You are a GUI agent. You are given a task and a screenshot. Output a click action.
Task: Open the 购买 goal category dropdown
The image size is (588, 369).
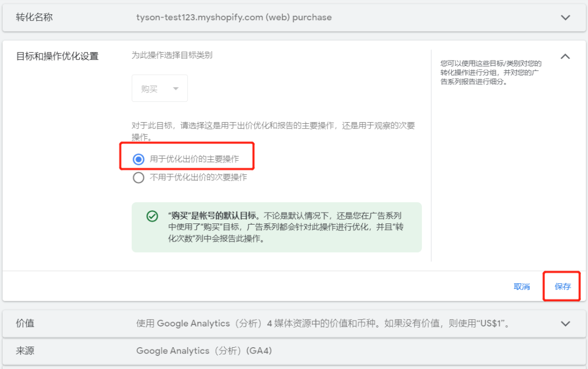click(x=160, y=89)
